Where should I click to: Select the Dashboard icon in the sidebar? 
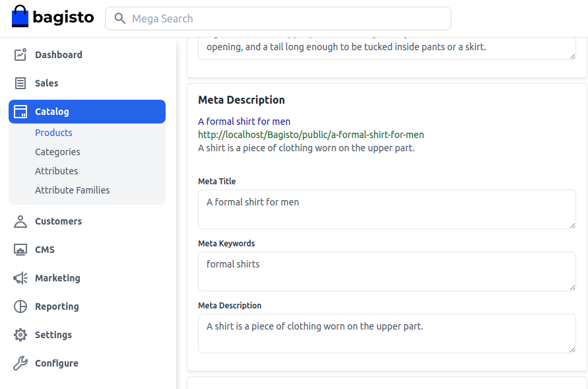pyautogui.click(x=20, y=55)
